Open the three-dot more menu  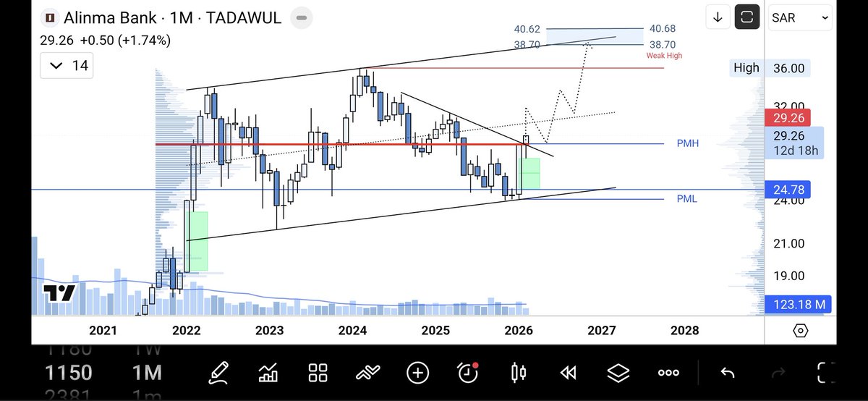(668, 373)
